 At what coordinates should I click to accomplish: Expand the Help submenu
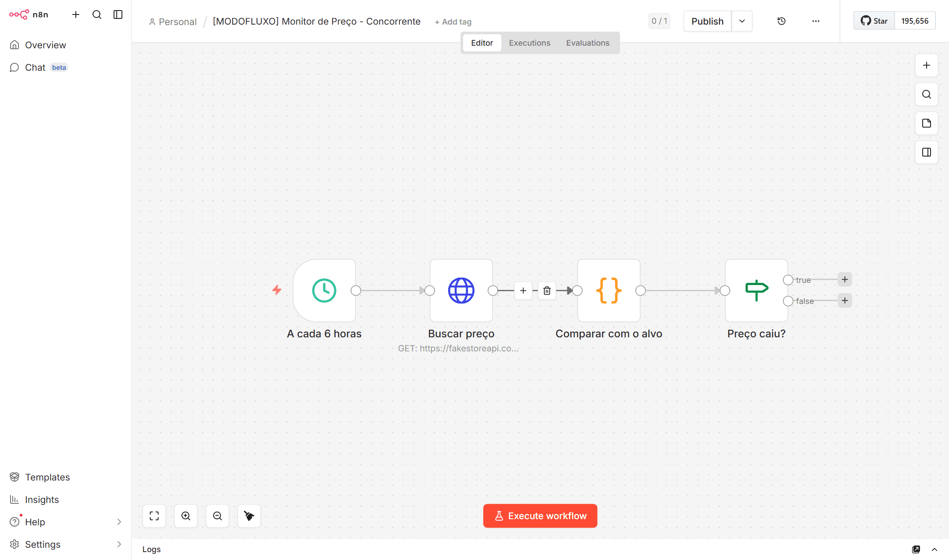[119, 522]
